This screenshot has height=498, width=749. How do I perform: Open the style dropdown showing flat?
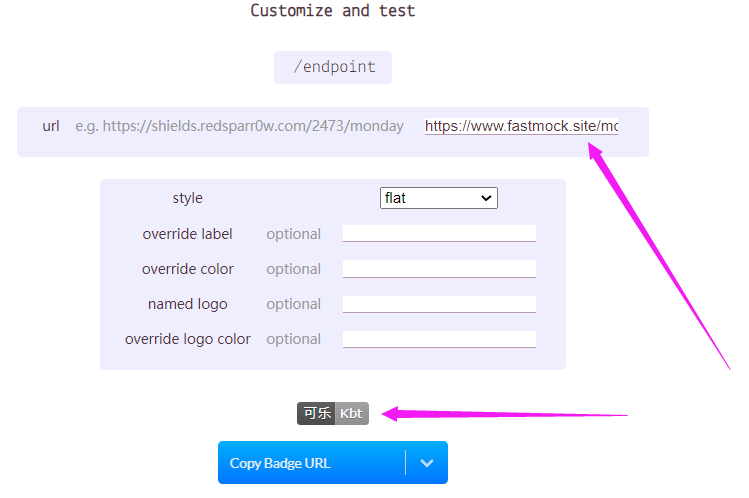(438, 198)
